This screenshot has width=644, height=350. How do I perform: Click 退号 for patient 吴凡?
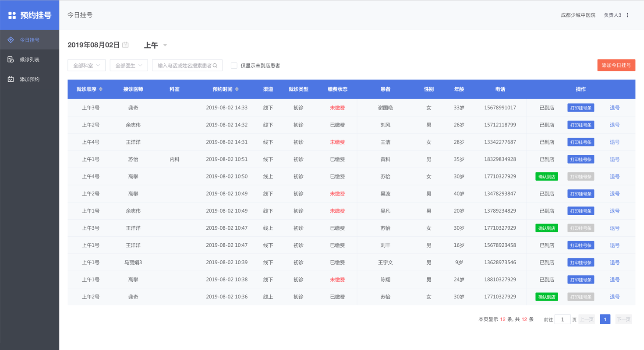coord(615,211)
